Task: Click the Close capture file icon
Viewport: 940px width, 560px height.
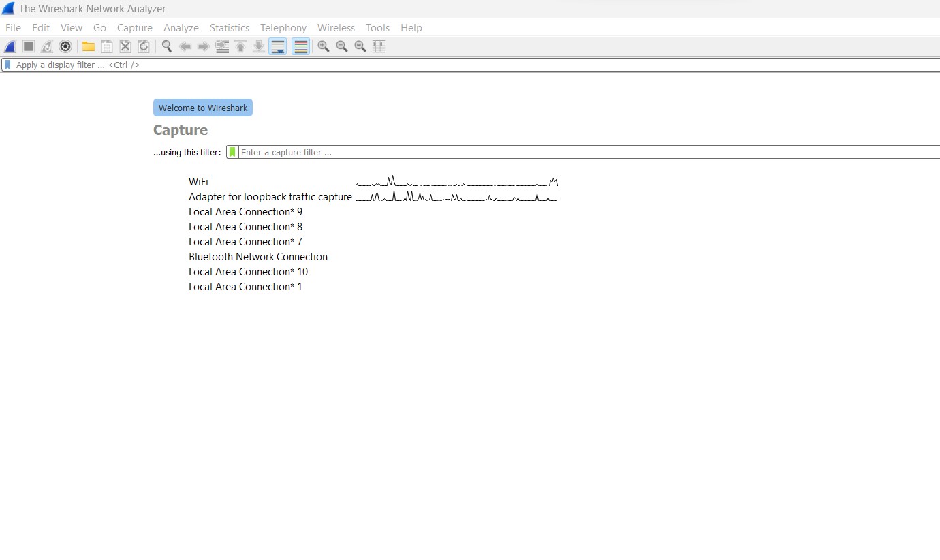Action: 125,46
